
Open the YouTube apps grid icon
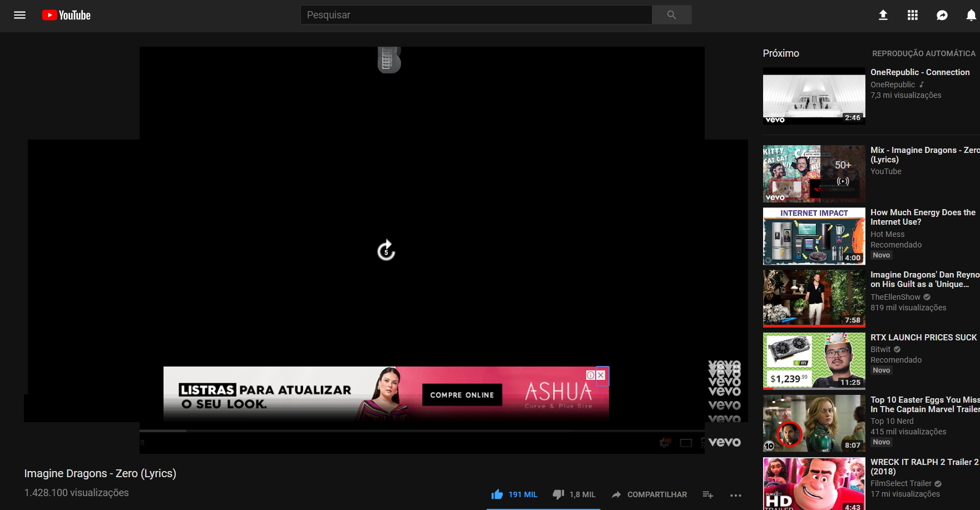click(x=912, y=15)
